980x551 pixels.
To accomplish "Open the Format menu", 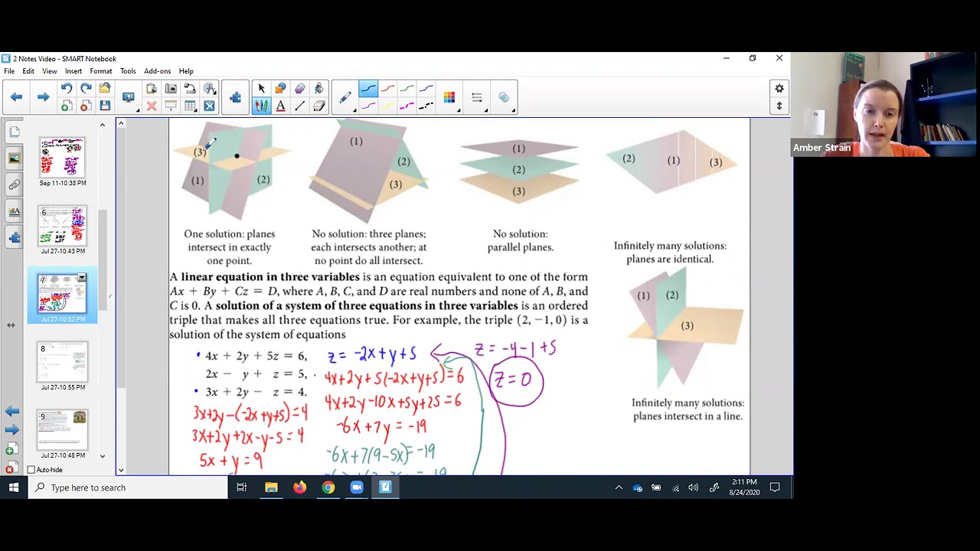I will pos(100,71).
